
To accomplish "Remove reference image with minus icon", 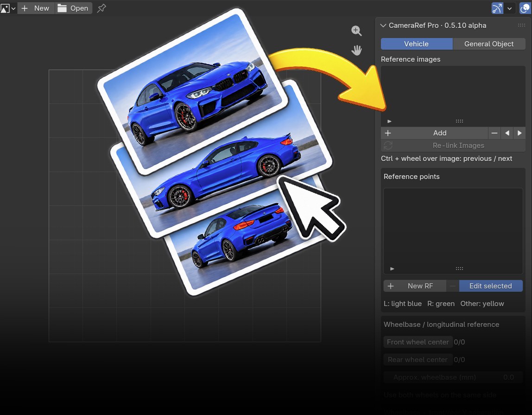I will pyautogui.click(x=494, y=133).
